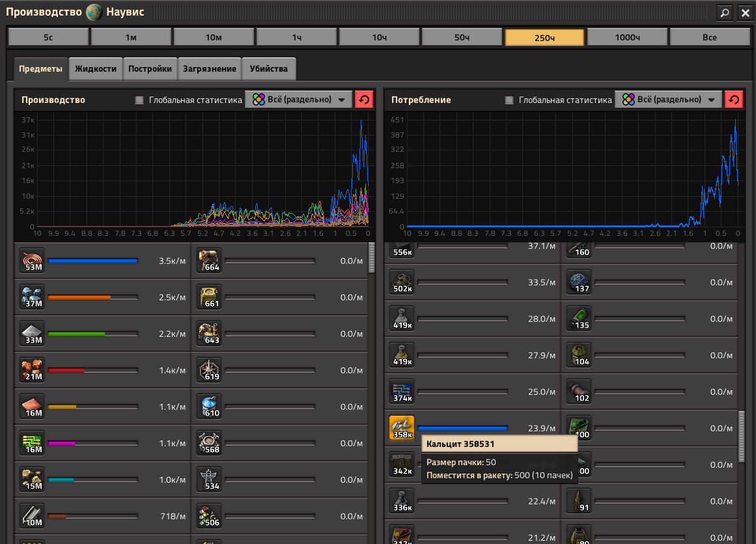Select the copper cable item (53M)

click(32, 261)
